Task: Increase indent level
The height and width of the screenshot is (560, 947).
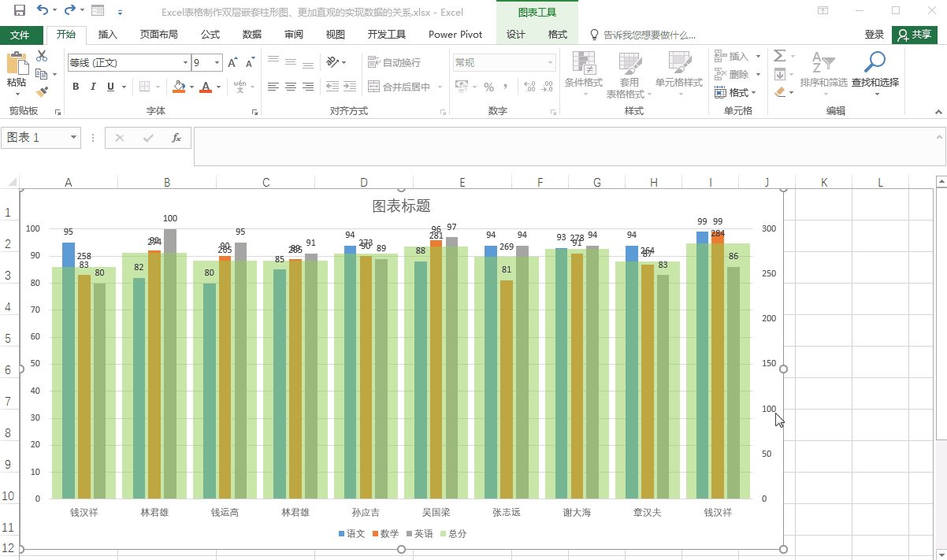Action: point(350,87)
